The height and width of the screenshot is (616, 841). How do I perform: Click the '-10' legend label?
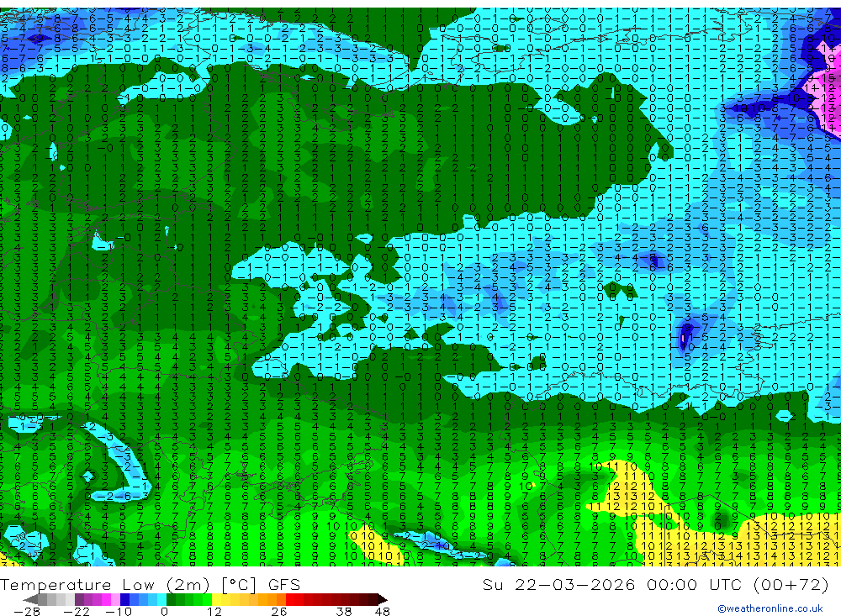pos(119,612)
